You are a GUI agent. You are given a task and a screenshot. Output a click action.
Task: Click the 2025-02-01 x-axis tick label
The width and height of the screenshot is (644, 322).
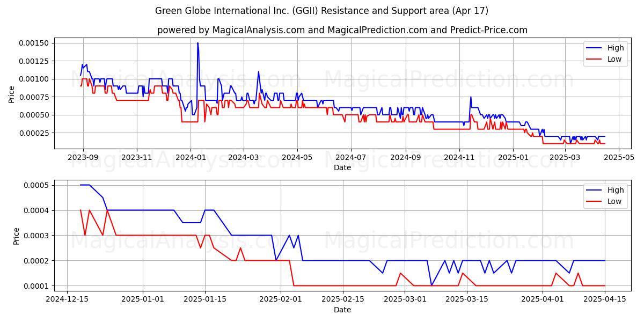pos(280,300)
